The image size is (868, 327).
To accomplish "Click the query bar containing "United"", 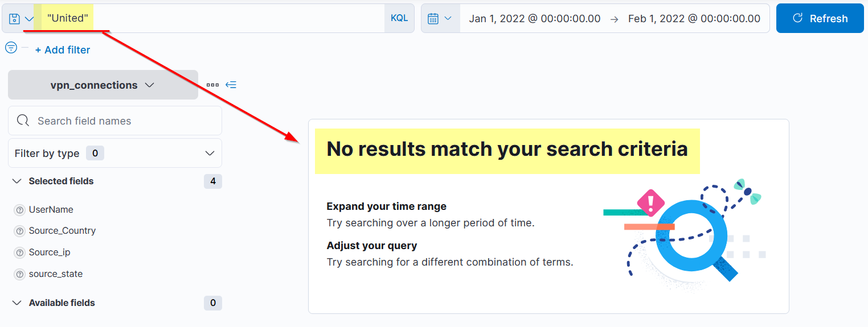I will coord(228,18).
